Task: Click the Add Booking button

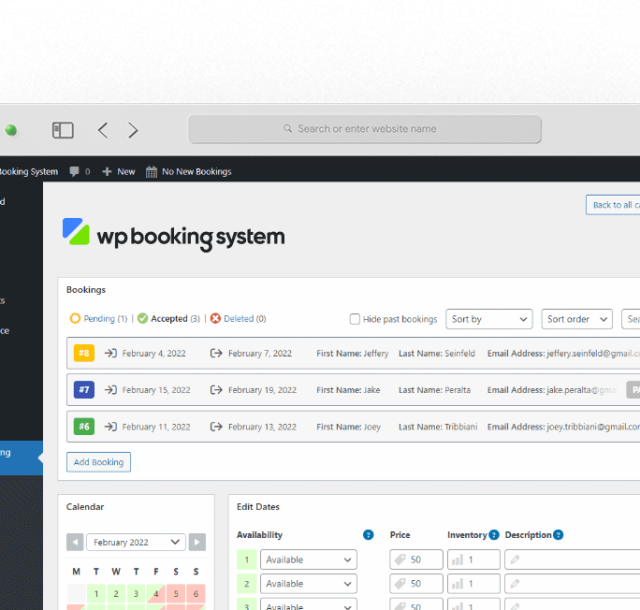Action: coord(99,462)
